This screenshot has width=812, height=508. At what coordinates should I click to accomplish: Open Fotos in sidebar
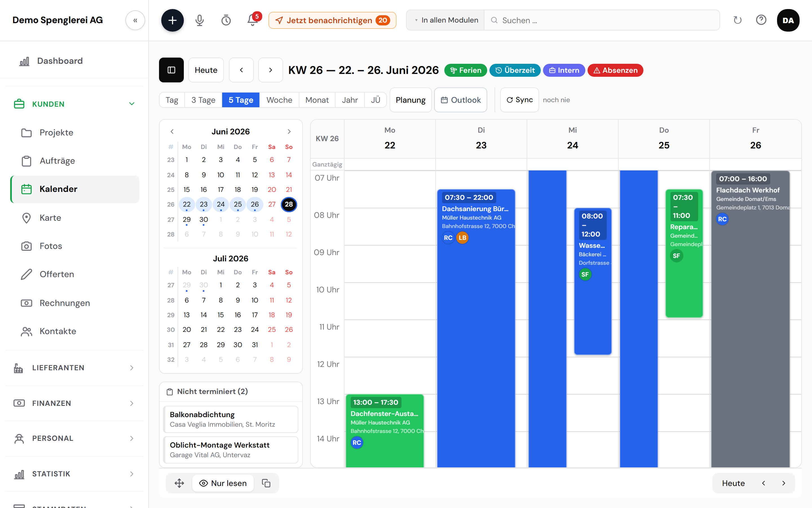coord(74,246)
